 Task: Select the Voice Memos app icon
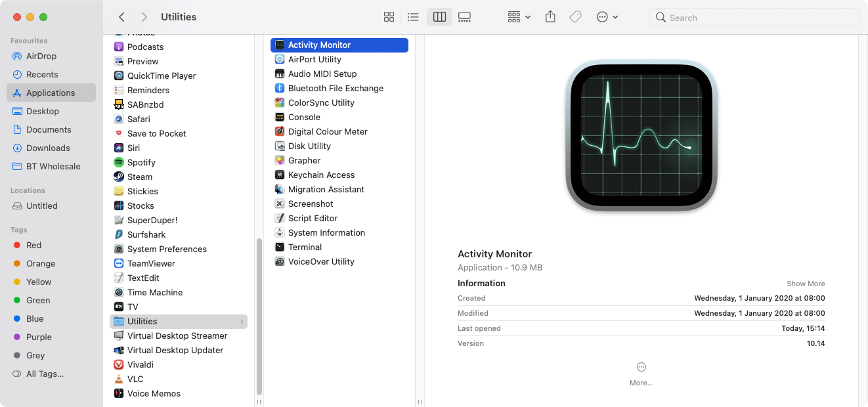[x=119, y=393]
